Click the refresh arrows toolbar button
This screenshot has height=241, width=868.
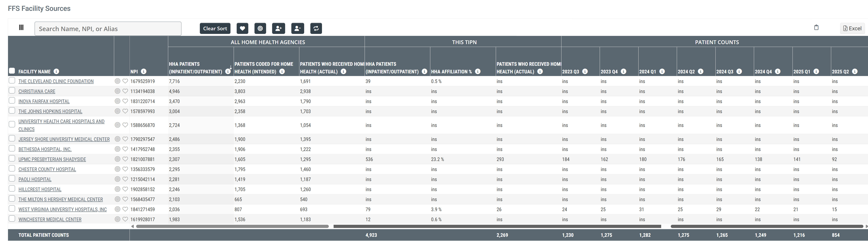tap(316, 28)
